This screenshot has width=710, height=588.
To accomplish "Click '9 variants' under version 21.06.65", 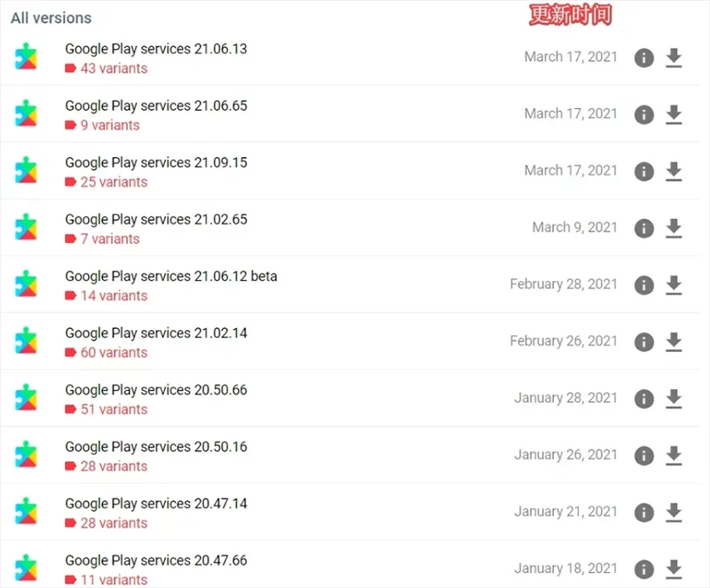I will pyautogui.click(x=110, y=125).
